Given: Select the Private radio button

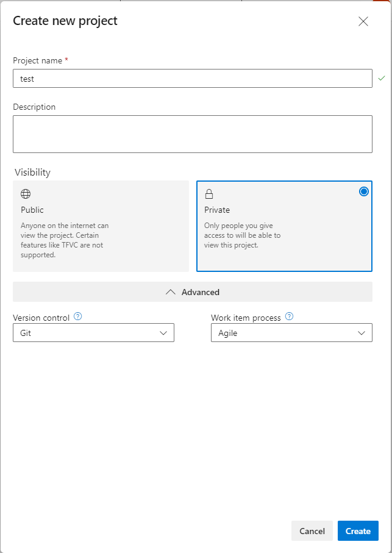Looking at the screenshot, I should click(364, 191).
